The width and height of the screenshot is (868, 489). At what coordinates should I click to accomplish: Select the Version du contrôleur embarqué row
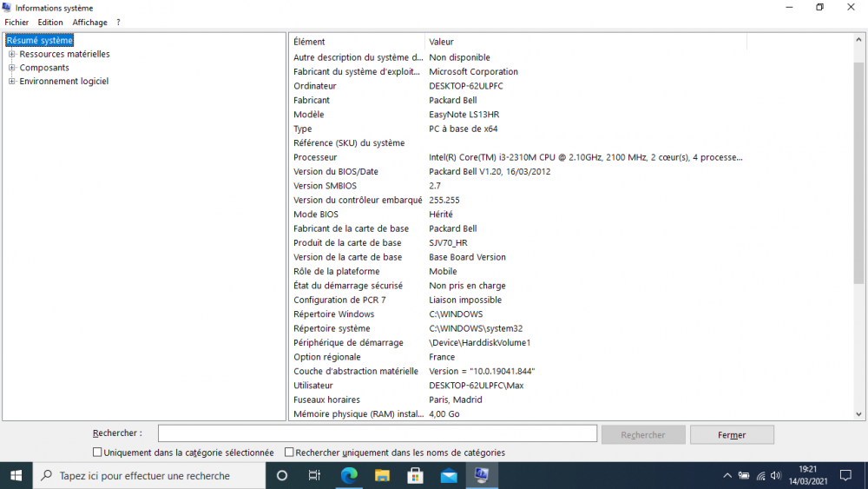517,200
